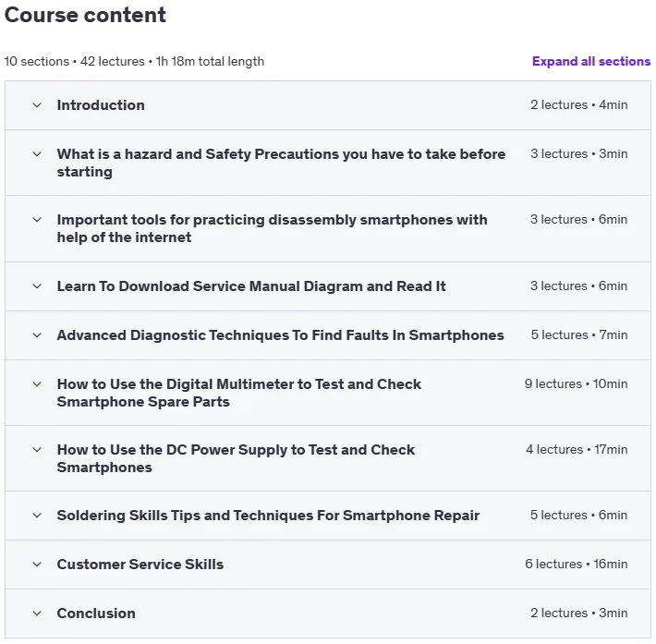This screenshot has height=644, width=656.
Task: Click 9 lectures 10min label
Action: 577,383
